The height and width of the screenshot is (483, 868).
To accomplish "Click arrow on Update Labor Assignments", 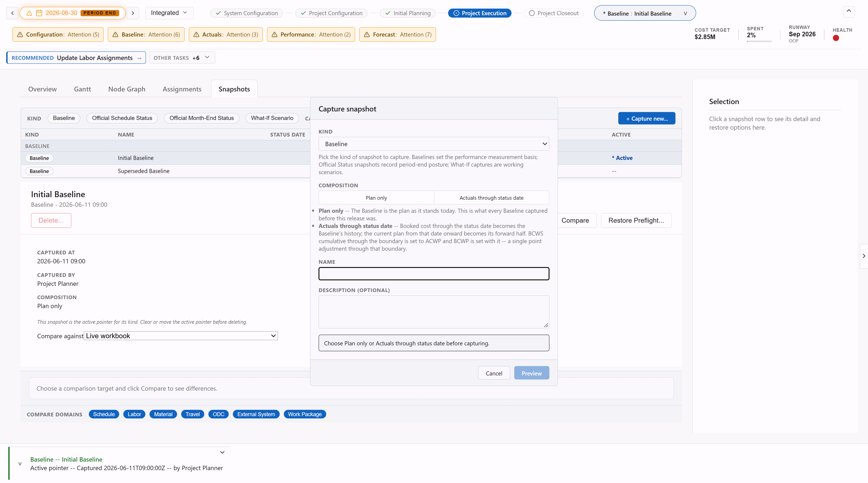I will (139, 58).
